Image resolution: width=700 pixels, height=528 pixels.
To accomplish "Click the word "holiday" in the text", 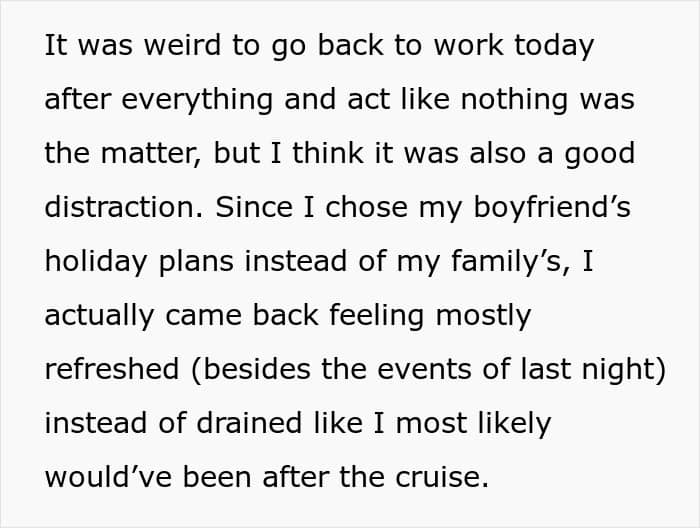I will pos(92,261).
